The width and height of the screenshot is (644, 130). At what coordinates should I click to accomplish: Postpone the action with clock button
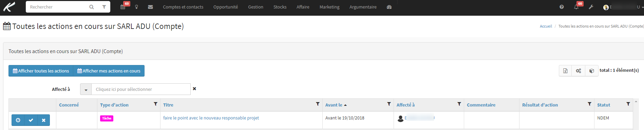coord(18,120)
